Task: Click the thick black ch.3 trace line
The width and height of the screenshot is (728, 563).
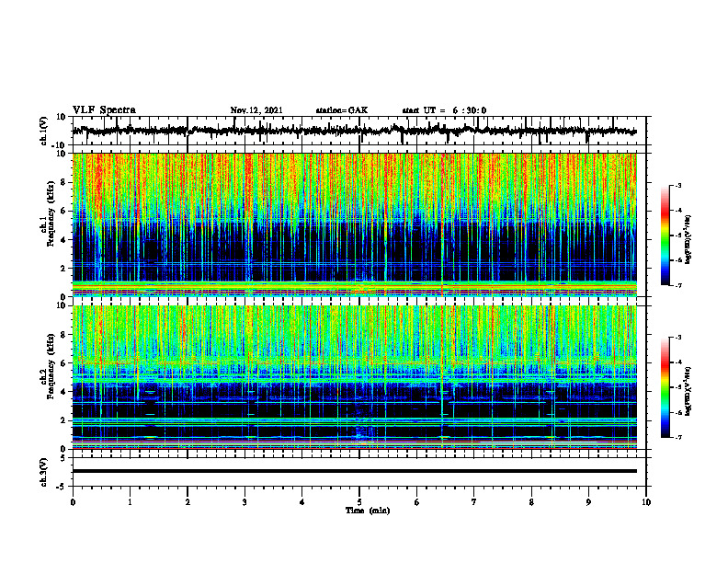Action: click(x=354, y=471)
